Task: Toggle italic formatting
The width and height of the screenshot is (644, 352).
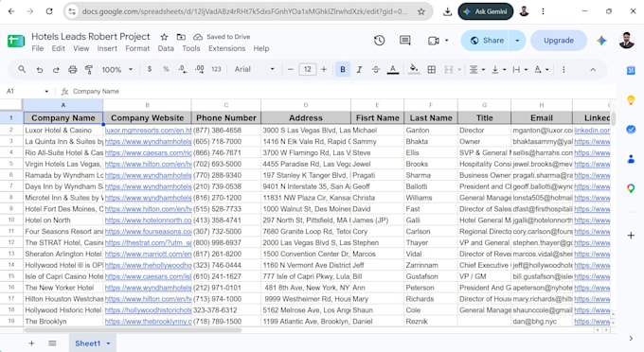Action: 359,70
